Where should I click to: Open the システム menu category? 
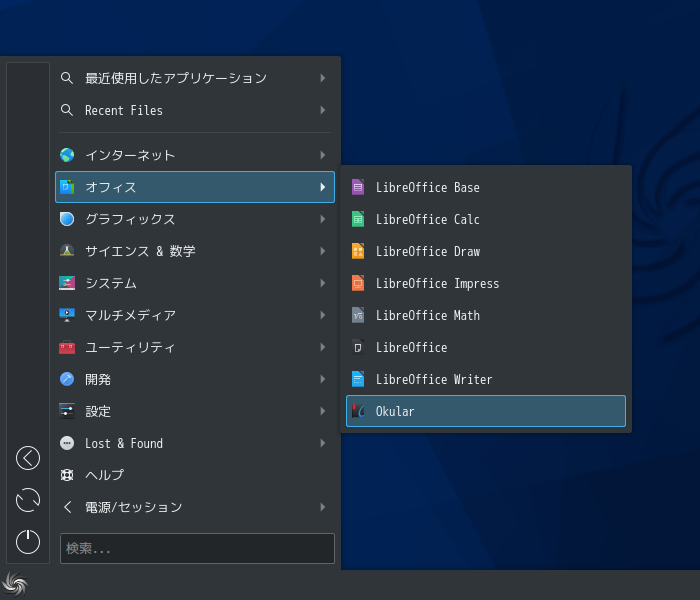pos(195,283)
